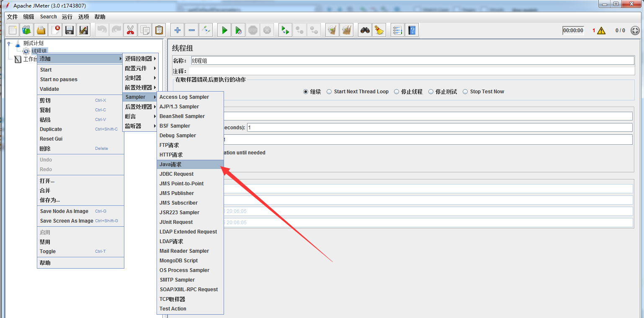Click the Save floppy disk icon

(x=70, y=30)
